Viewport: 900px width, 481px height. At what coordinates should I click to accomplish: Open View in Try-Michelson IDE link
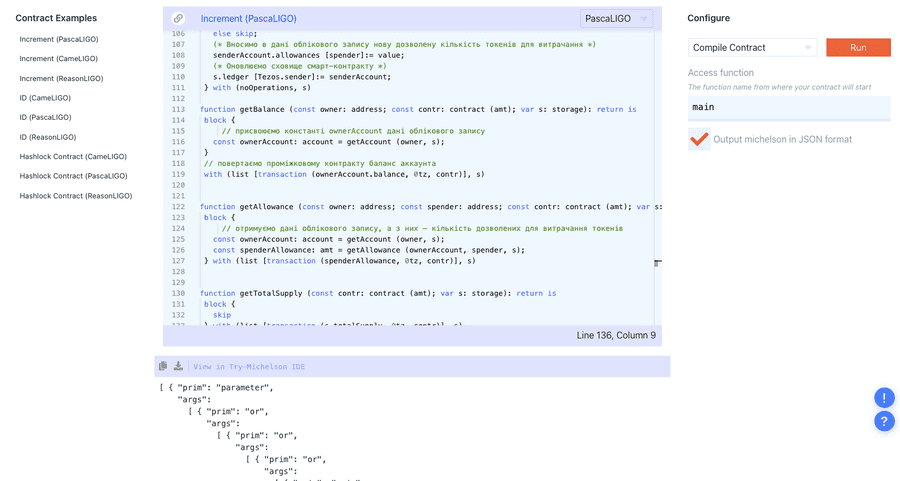pyautogui.click(x=249, y=367)
